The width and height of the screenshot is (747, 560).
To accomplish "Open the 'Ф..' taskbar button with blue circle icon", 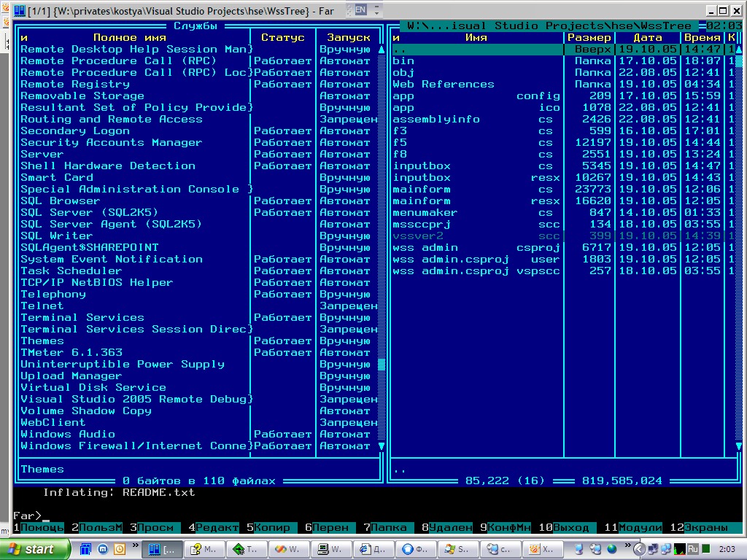I will (415, 550).
